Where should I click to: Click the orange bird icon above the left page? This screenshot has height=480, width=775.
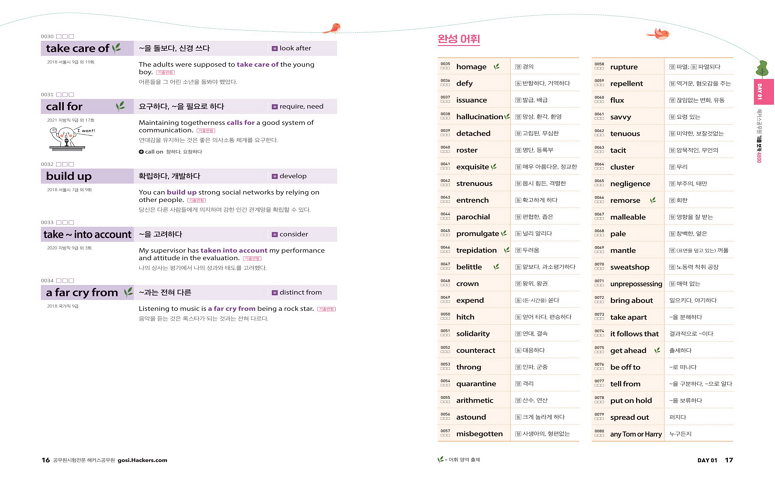(333, 28)
